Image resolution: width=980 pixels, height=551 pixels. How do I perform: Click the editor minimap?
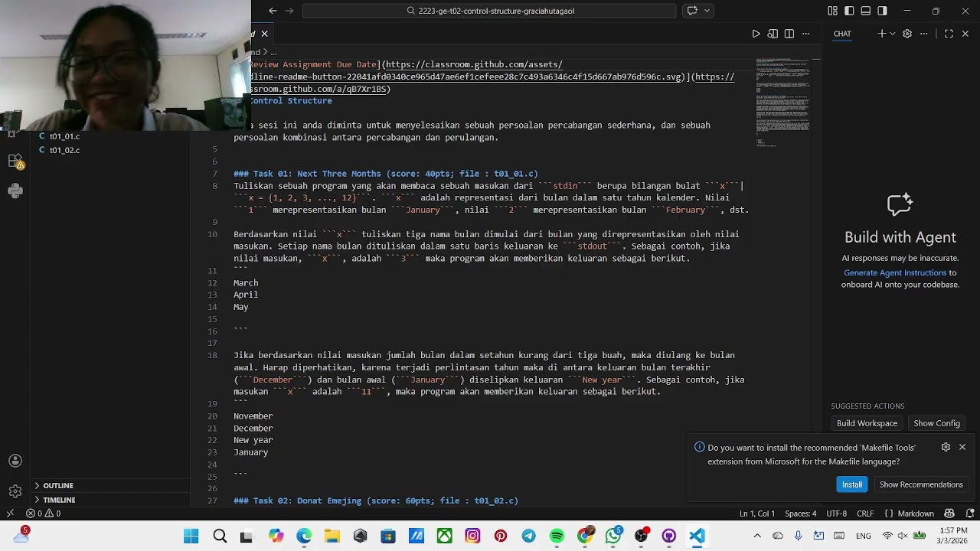click(x=783, y=103)
